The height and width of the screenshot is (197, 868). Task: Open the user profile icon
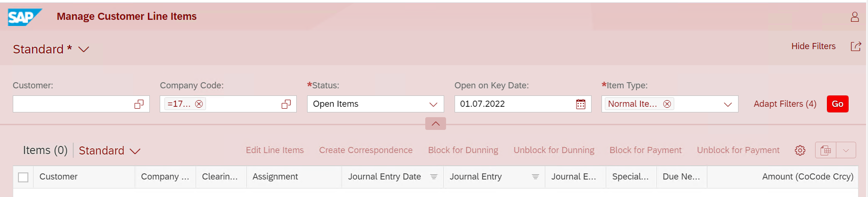point(855,17)
